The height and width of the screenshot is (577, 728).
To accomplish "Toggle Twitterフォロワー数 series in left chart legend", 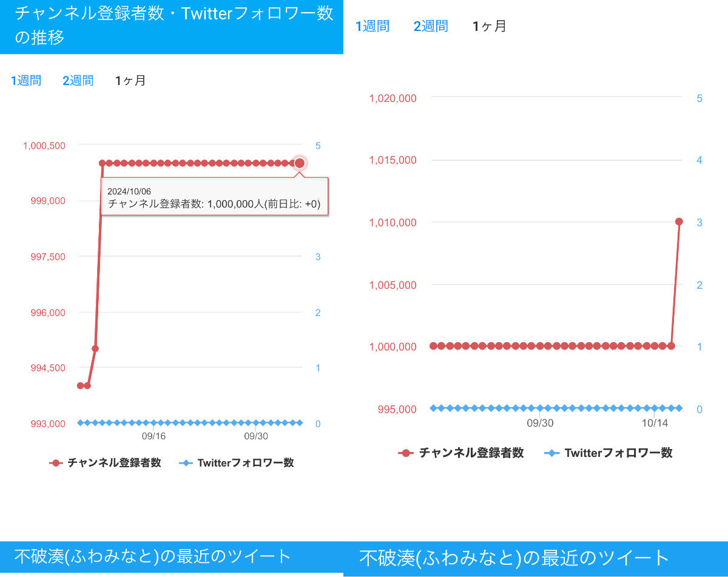I will tap(237, 463).
